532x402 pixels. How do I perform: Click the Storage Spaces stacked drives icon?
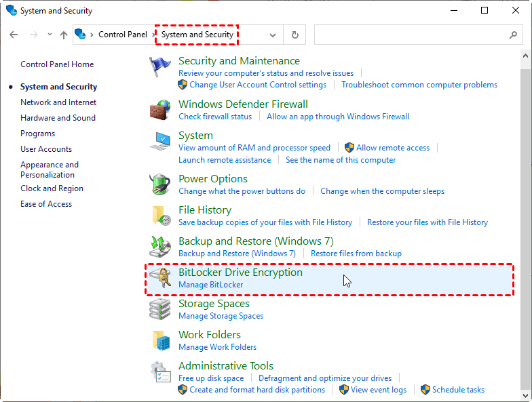point(160,309)
